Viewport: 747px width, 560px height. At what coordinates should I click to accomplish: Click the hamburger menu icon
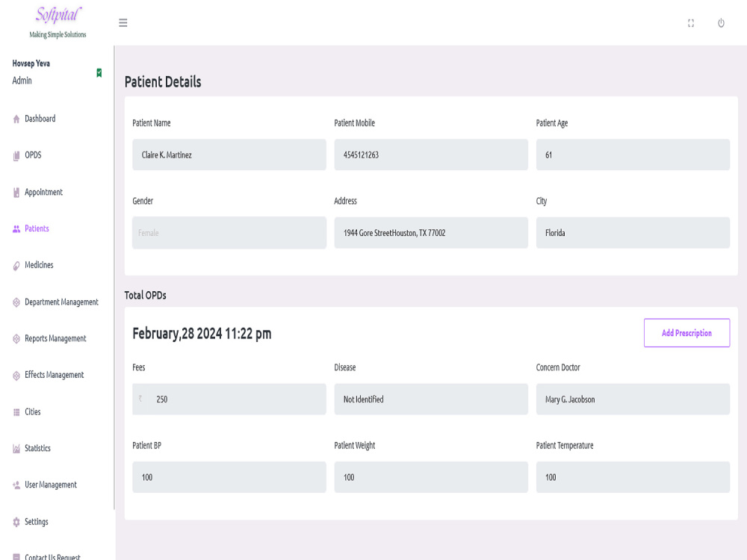(x=123, y=23)
